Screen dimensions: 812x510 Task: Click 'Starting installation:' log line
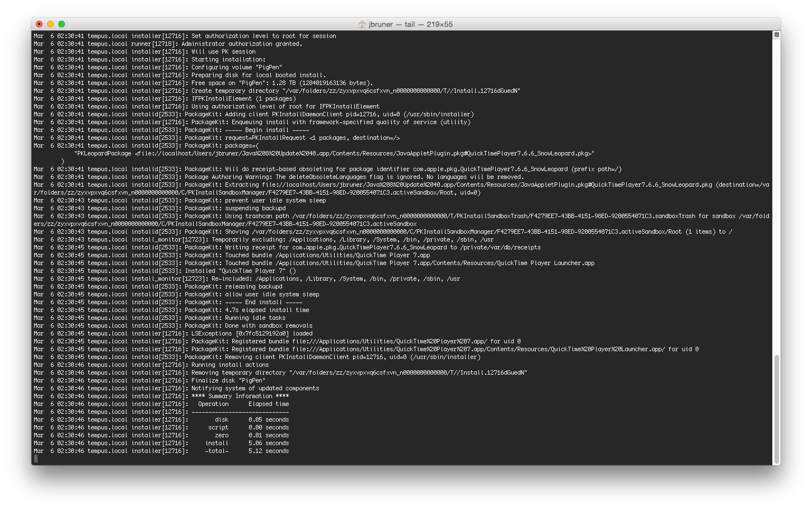coord(149,59)
